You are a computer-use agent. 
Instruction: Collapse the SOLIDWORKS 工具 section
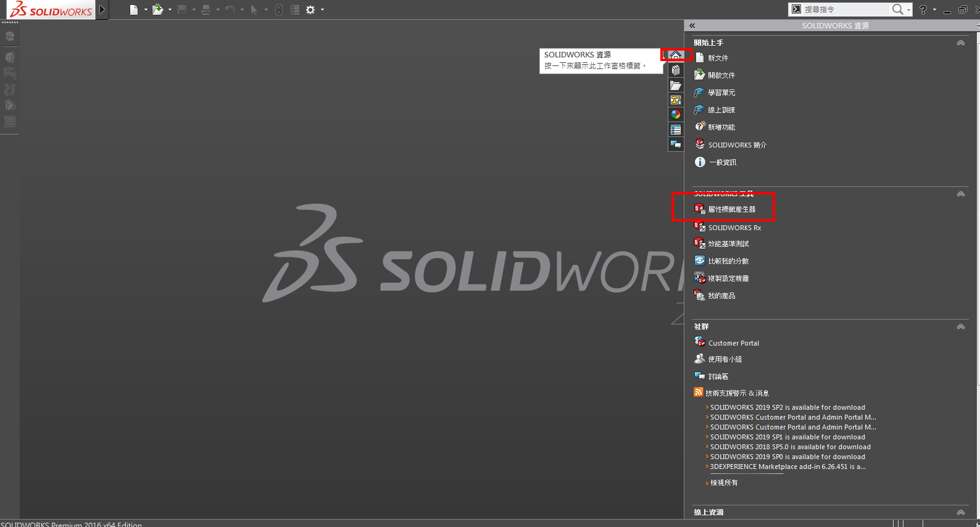coord(961,194)
